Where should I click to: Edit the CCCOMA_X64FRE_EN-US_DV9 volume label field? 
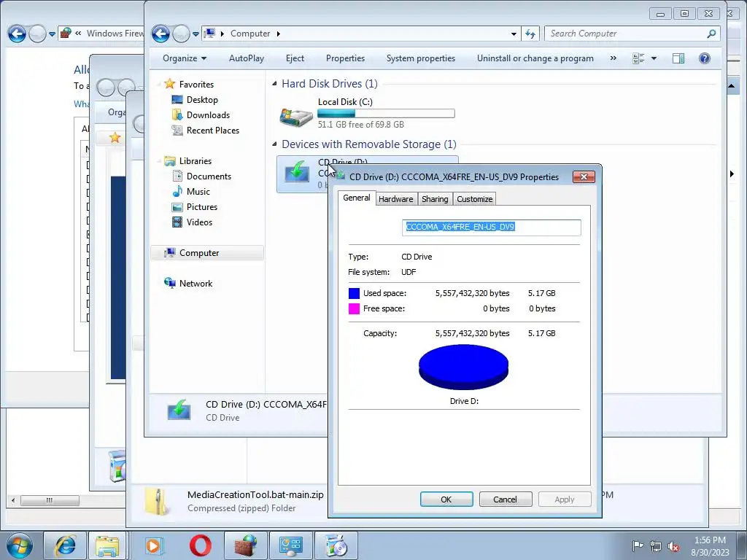click(491, 227)
